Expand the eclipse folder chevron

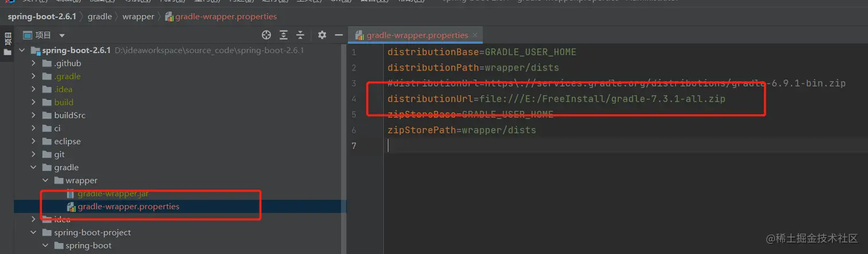(34, 141)
